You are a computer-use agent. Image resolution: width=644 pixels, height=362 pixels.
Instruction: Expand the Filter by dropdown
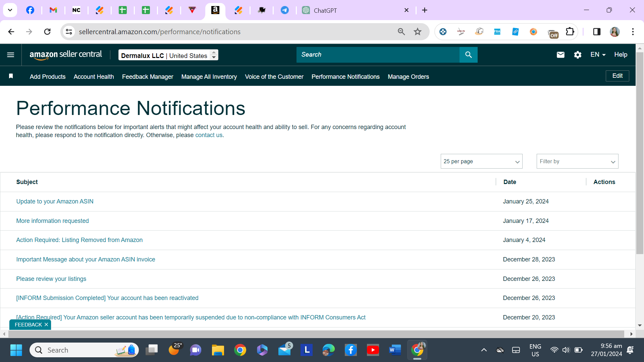[578, 162]
